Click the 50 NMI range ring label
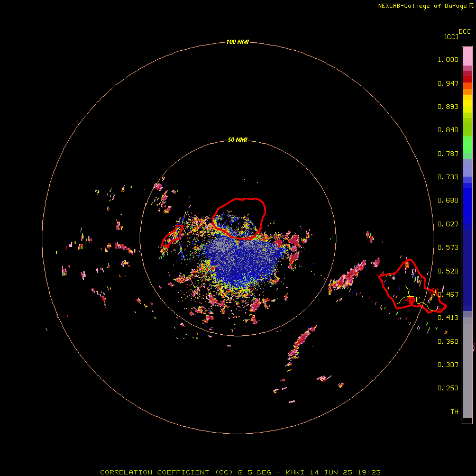The image size is (476, 476). [237, 140]
